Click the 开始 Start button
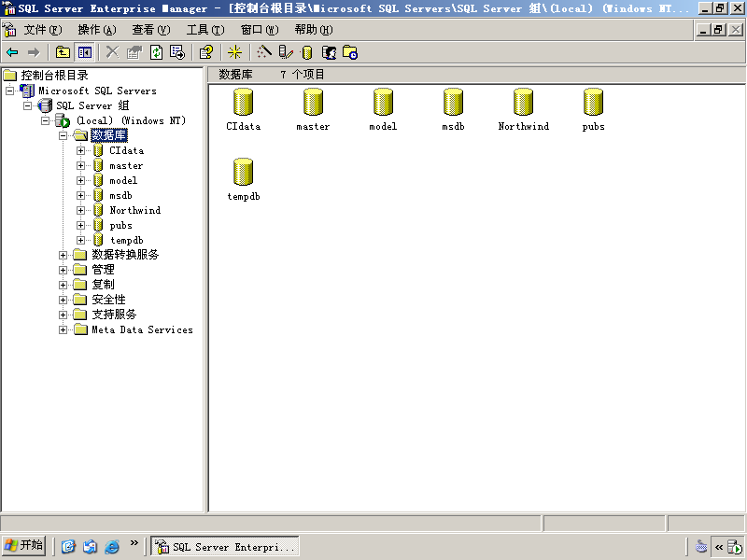The height and width of the screenshot is (560, 747). (x=24, y=546)
